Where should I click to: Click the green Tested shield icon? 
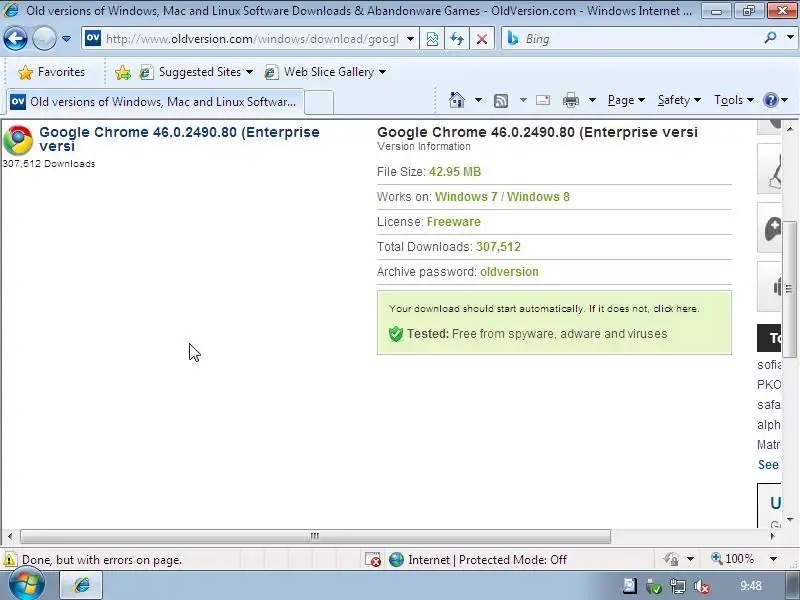click(396, 334)
